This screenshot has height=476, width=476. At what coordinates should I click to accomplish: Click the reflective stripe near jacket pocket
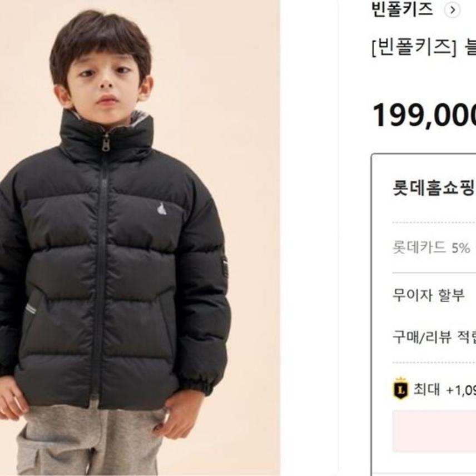pyautogui.click(x=31, y=309)
